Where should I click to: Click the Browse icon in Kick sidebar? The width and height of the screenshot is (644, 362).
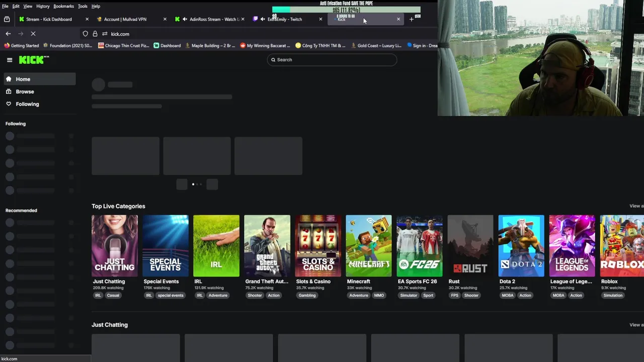(x=9, y=92)
